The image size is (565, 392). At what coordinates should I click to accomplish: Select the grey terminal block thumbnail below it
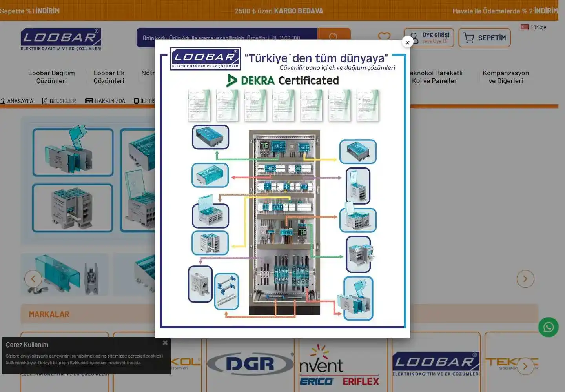tap(73, 208)
